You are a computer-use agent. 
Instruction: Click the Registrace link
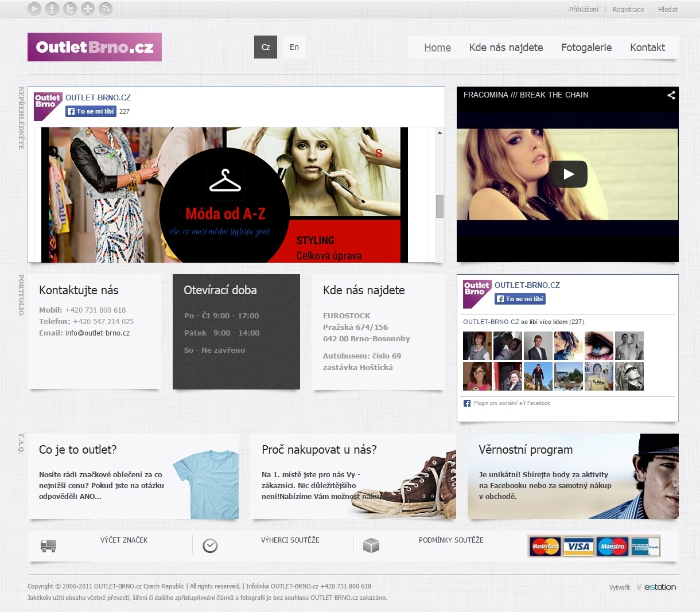628,9
